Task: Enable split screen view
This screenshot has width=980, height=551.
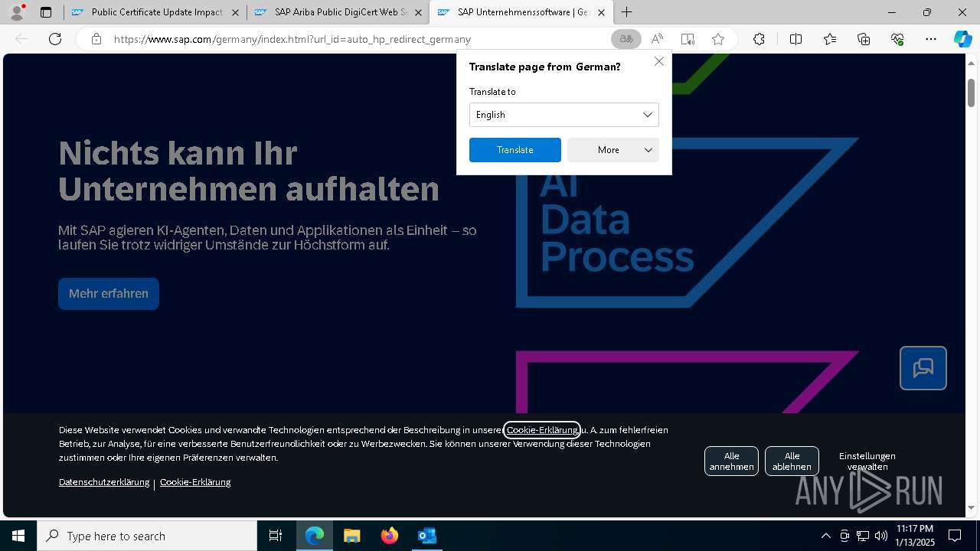Action: coord(795,39)
